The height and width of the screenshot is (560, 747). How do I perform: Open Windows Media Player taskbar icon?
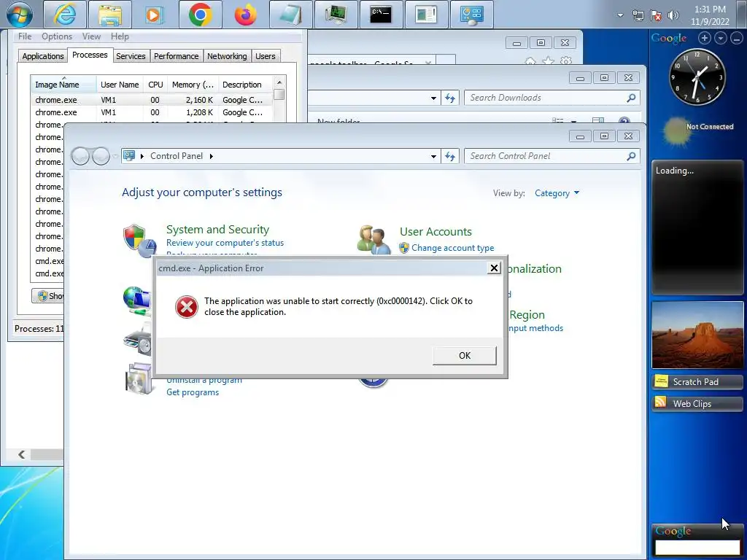155,15
